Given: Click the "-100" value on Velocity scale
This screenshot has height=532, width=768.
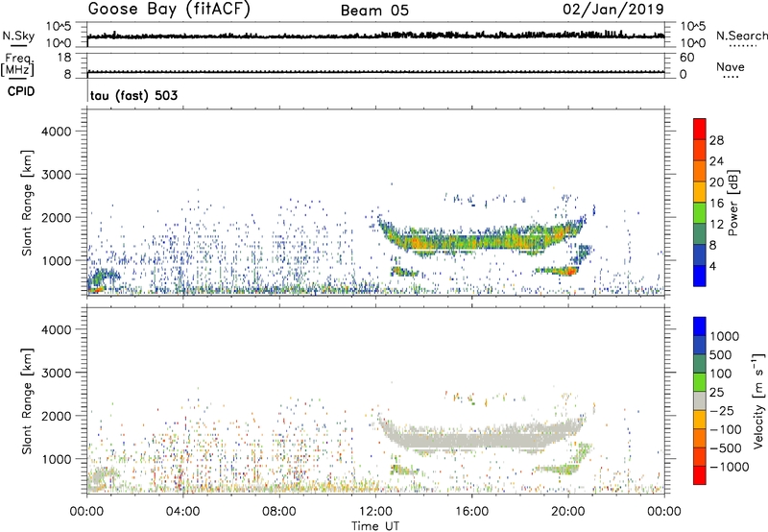Looking at the screenshot, I should coord(726,429).
